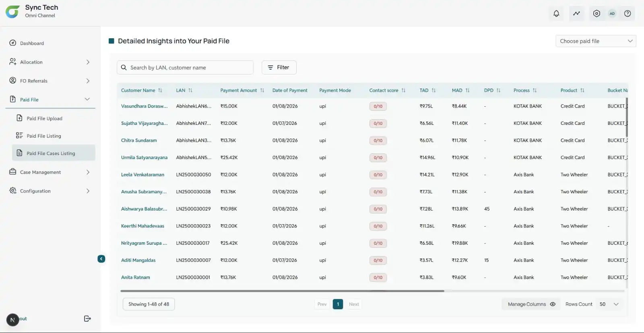Screen dimensions: 644x333
Task: Click the AD user avatar
Action: coord(612,14)
